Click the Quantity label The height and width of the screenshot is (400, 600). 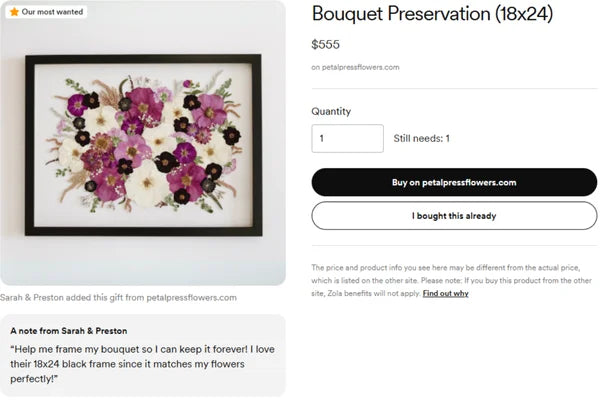pyautogui.click(x=331, y=111)
